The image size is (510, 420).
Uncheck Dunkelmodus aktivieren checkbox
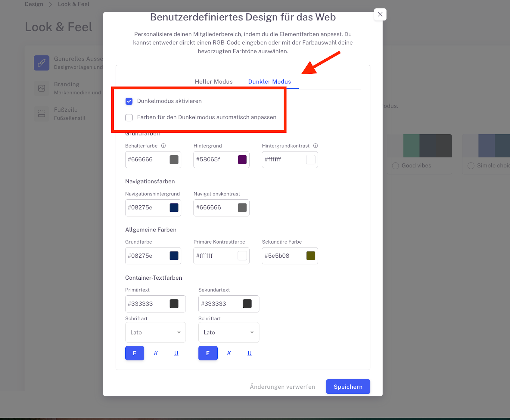point(129,101)
